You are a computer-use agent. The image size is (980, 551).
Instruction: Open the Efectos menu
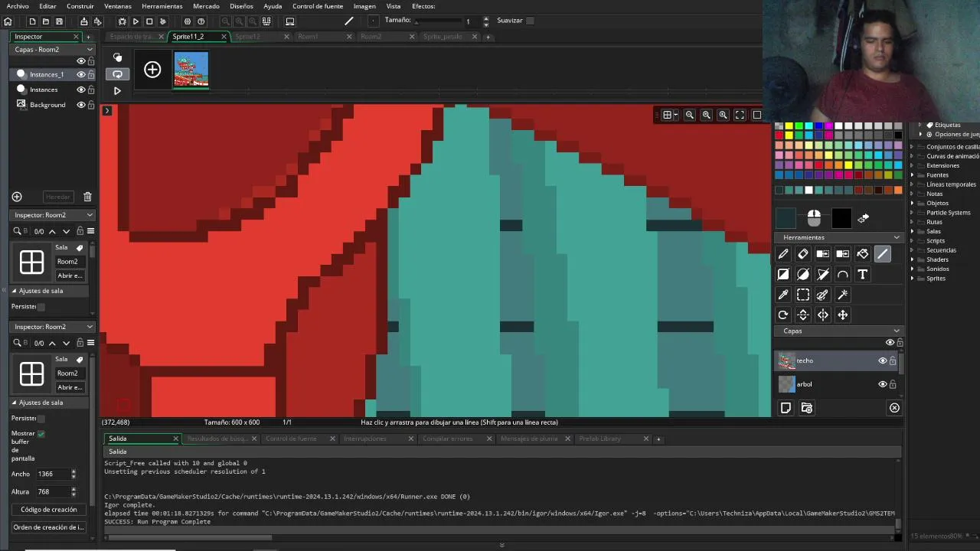click(423, 6)
